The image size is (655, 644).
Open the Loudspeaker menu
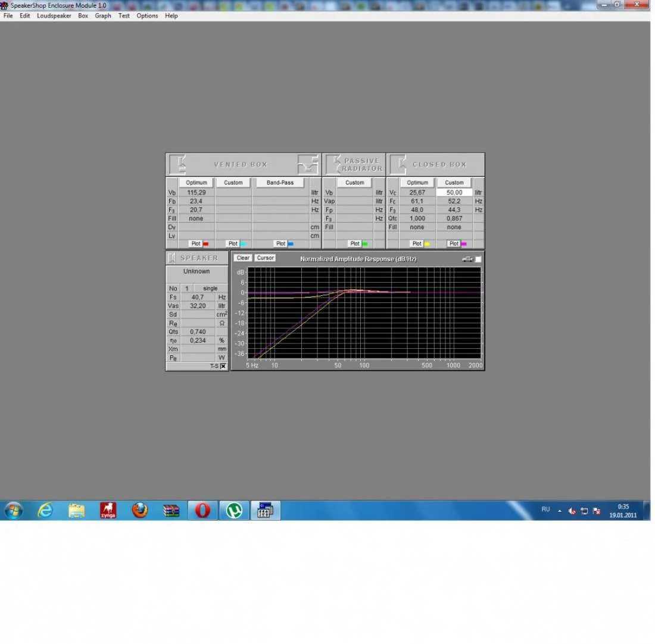point(54,15)
